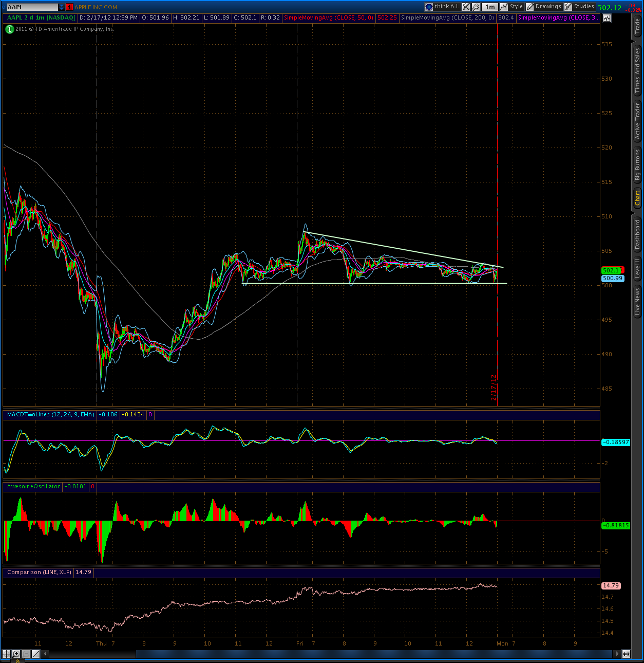Click the AwesomeOscillator study label
Viewport: 644px width, 663px height.
pos(33,486)
